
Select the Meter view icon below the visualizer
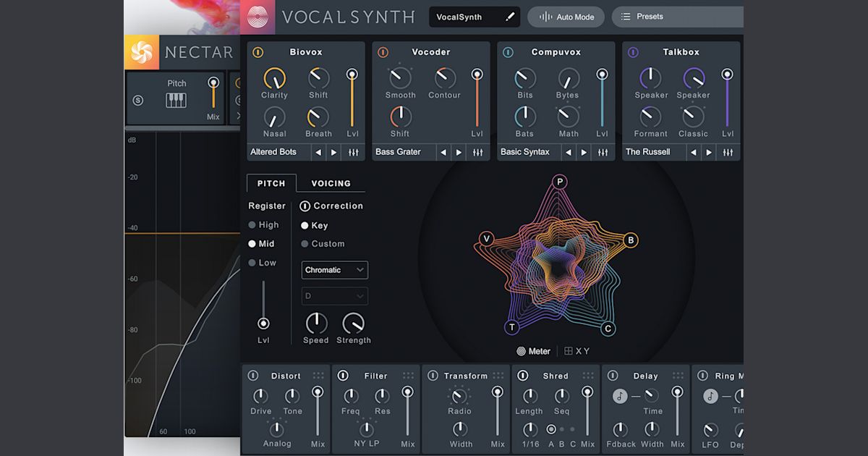click(x=520, y=351)
